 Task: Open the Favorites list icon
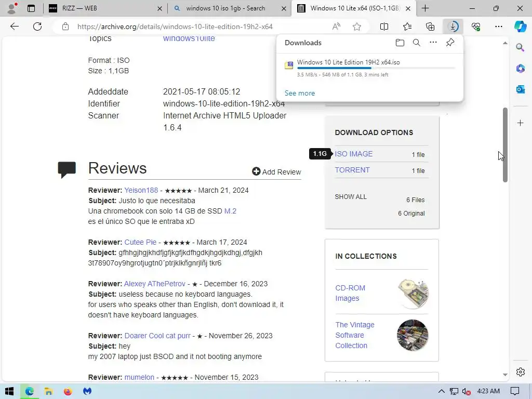pos(407,26)
